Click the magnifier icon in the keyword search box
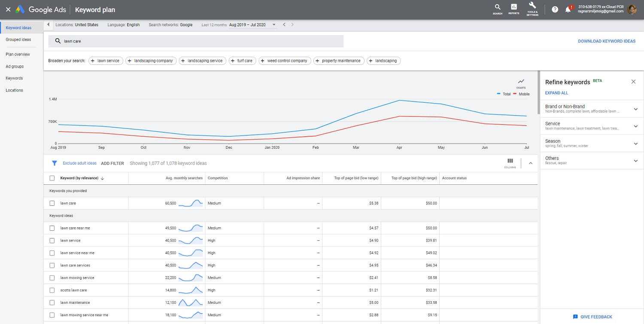The height and width of the screenshot is (324, 644). pyautogui.click(x=58, y=41)
